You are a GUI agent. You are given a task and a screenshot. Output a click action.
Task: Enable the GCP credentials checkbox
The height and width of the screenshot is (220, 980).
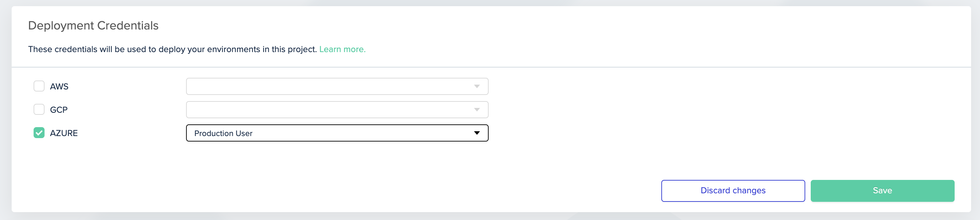tap(39, 109)
